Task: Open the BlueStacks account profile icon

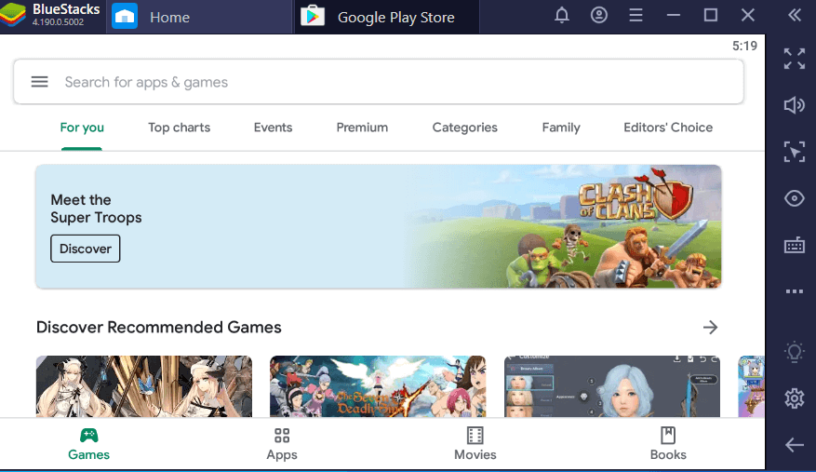Action: click(599, 15)
